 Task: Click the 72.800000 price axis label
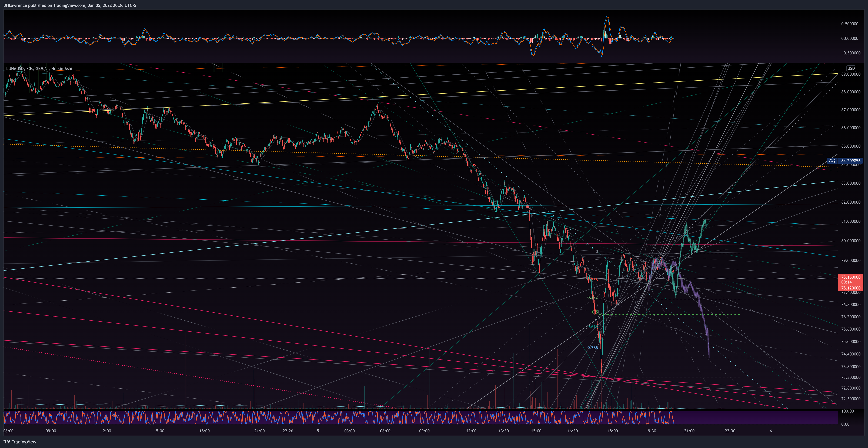click(850, 388)
